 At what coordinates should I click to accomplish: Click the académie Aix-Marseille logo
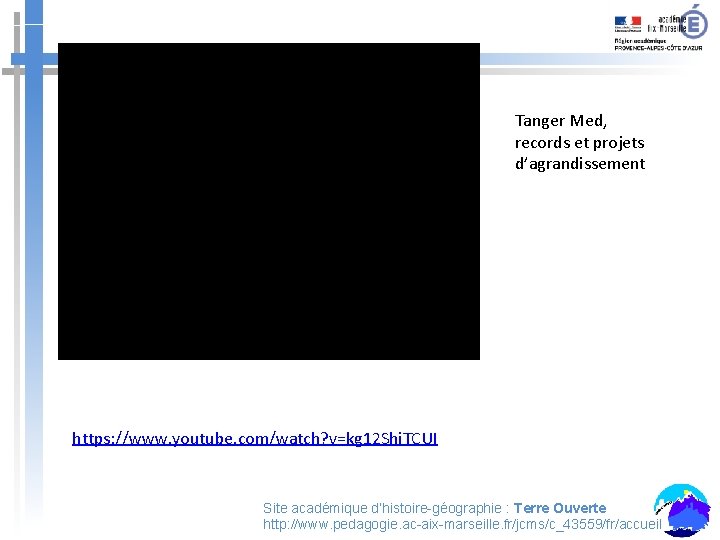(678, 22)
